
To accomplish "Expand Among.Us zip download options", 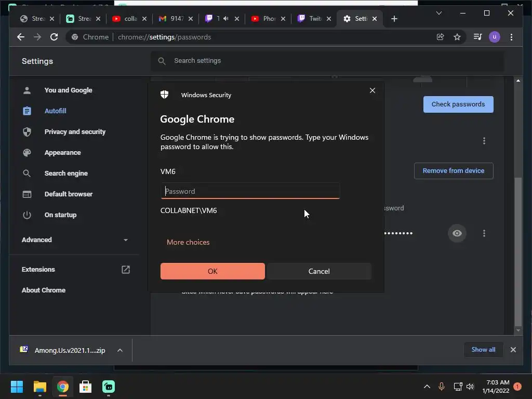I will (x=120, y=350).
